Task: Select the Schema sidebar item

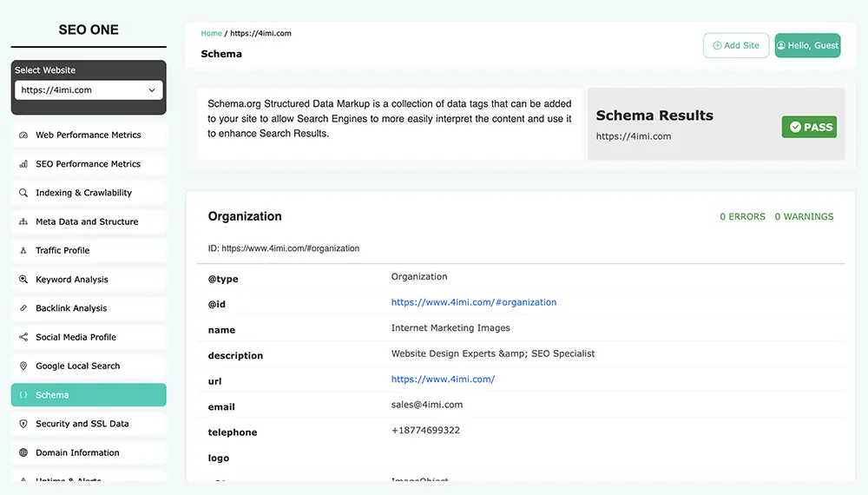Action: 89,395
